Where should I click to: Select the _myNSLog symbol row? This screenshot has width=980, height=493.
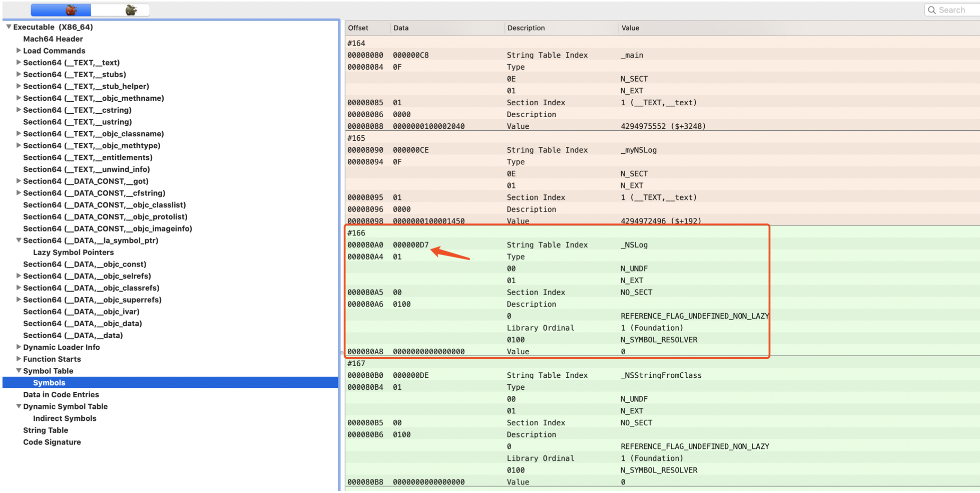click(662, 150)
